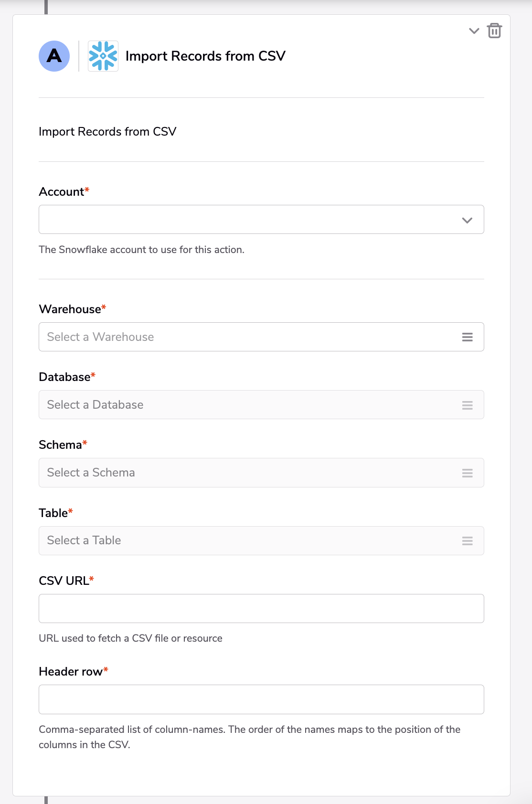Click the Import Records from CSV description text
The height and width of the screenshot is (804, 532).
tap(107, 132)
